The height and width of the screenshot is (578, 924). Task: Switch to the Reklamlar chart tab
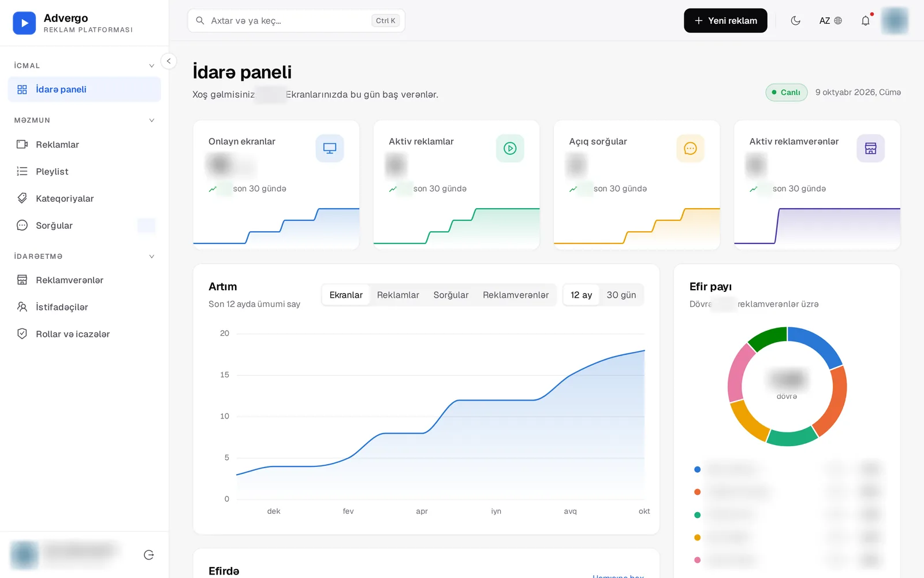pos(398,295)
